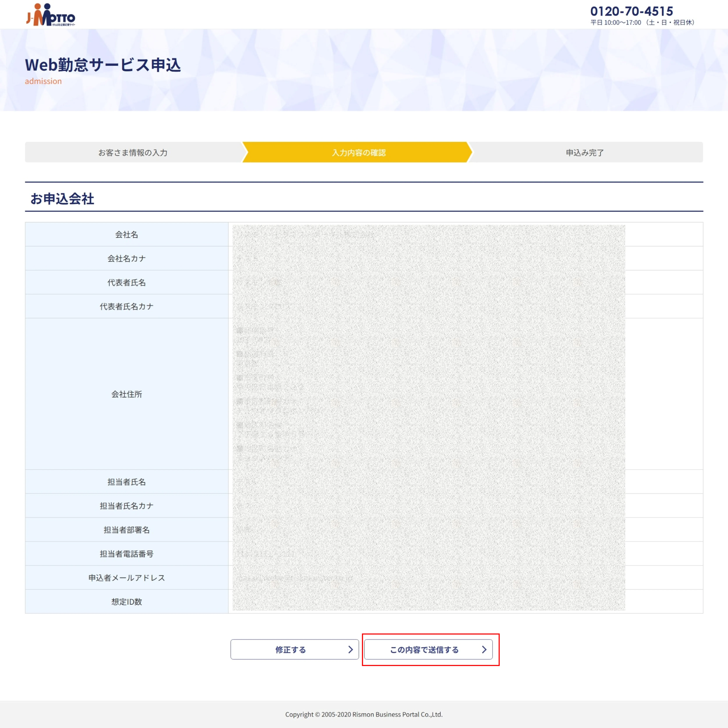Image resolution: width=728 pixels, height=728 pixels.
Task: Click the Web勤怠サービス申込 heading
Action: coord(103,65)
